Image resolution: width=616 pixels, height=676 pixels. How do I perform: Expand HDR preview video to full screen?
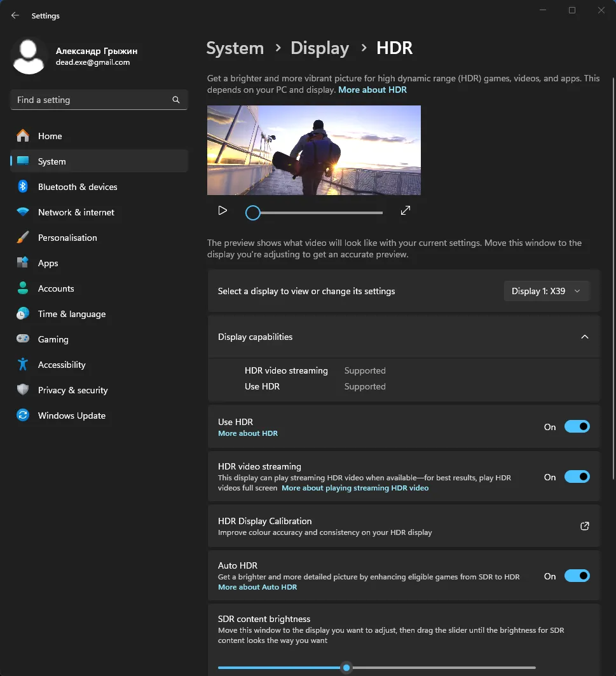click(406, 211)
